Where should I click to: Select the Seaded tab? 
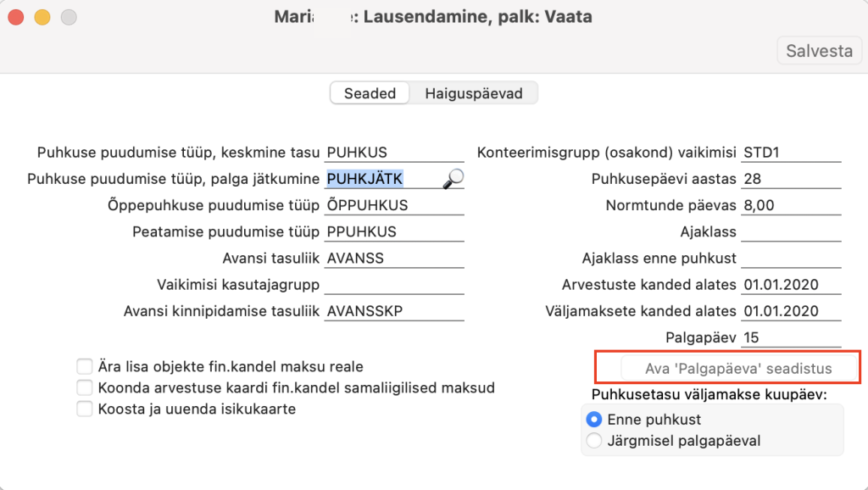370,93
